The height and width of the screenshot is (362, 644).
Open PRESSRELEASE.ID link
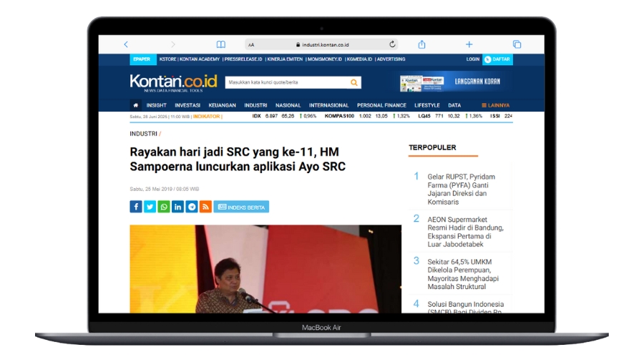click(243, 59)
